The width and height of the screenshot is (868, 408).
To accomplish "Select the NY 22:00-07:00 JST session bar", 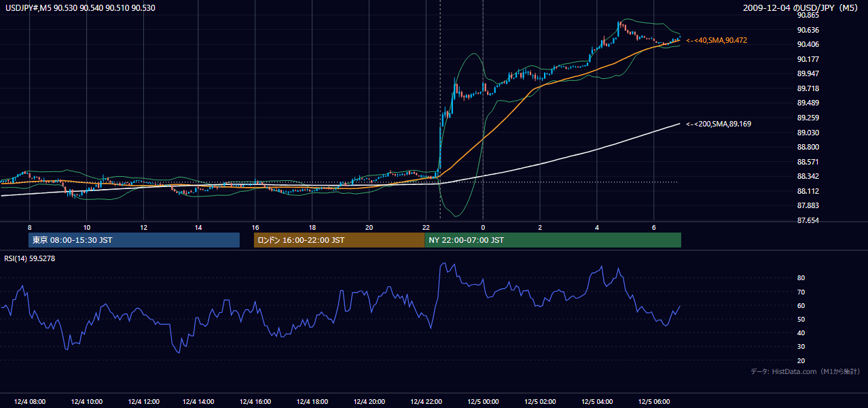I will click(x=553, y=240).
